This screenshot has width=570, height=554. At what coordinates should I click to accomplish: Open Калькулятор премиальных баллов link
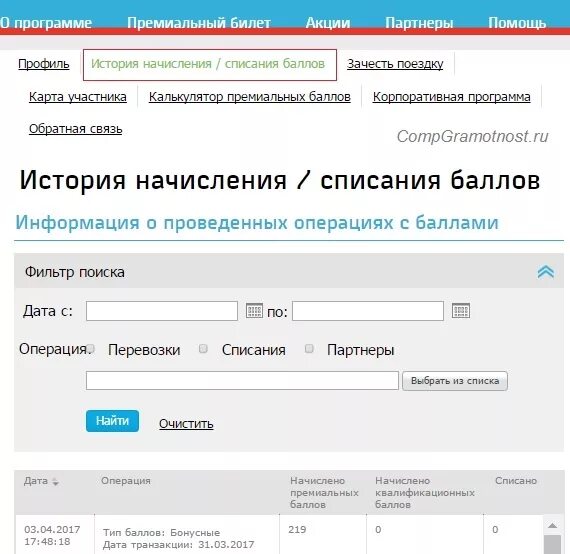250,97
